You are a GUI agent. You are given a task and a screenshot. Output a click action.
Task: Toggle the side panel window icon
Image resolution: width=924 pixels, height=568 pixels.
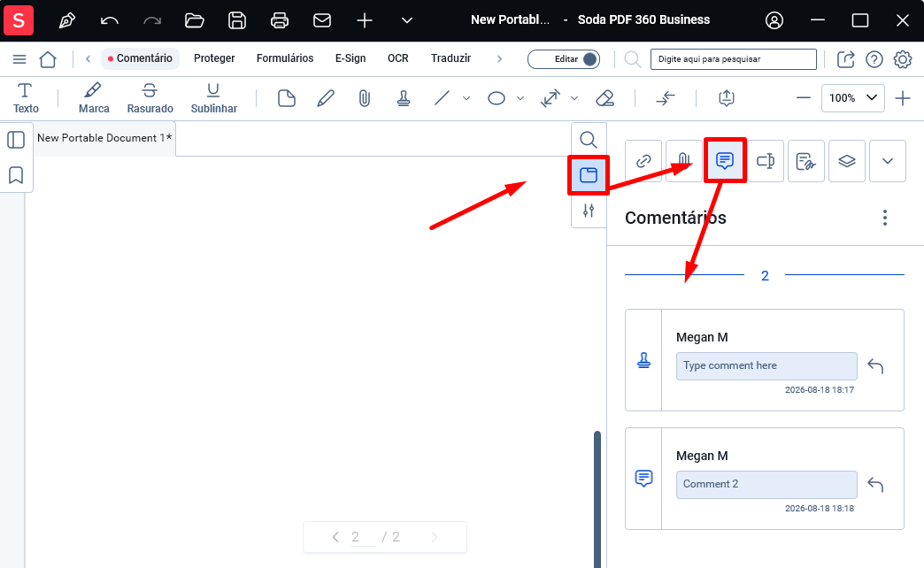point(588,175)
